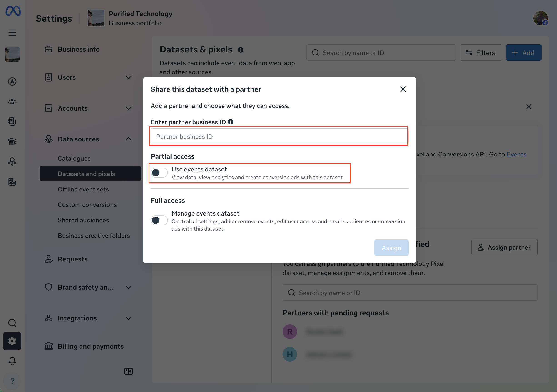Viewport: 557px width, 392px height.
Task: Open the documents icon in left rail
Action: (x=12, y=121)
